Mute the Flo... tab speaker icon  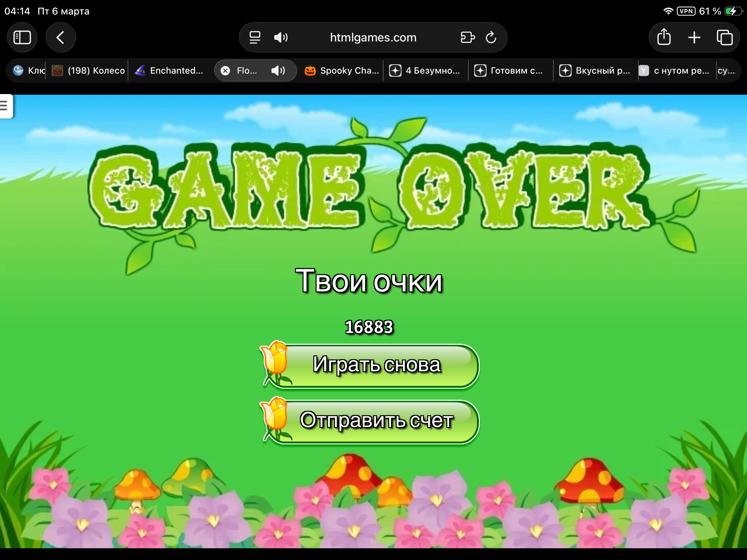[278, 71]
